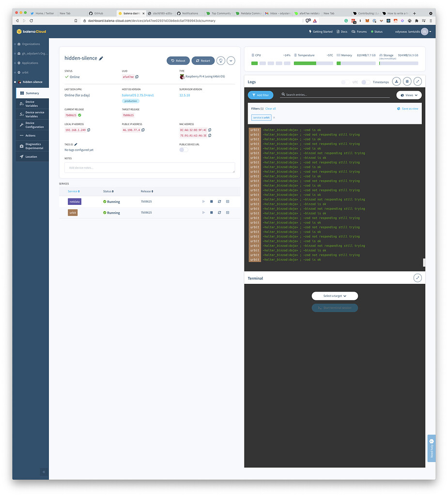
Task: Identify device via the lightbulb icon
Action: [x=221, y=60]
